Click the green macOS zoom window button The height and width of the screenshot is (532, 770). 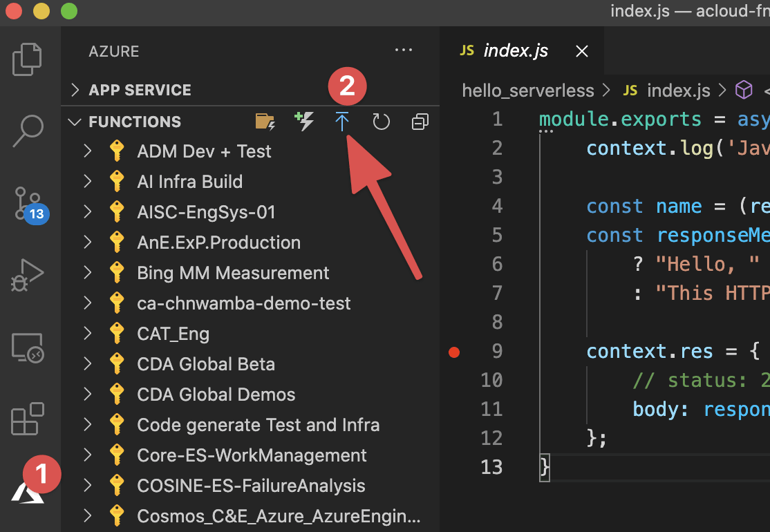(68, 11)
